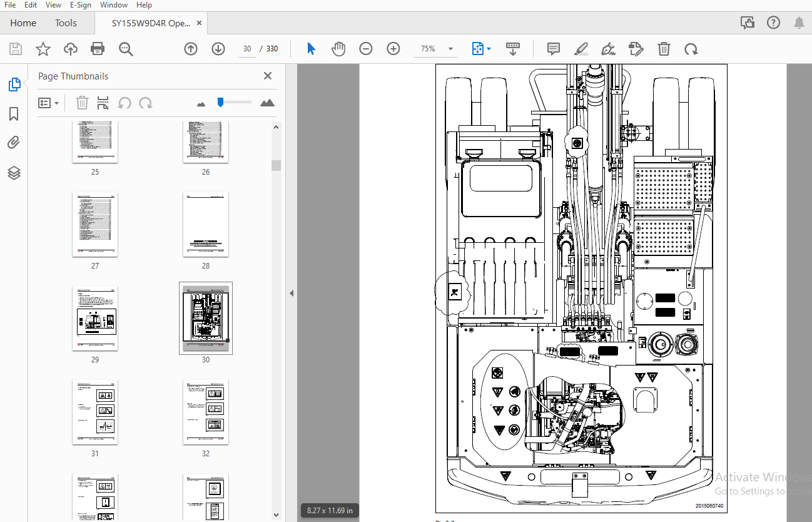
Task: Select page 27 thumbnail
Action: point(95,224)
